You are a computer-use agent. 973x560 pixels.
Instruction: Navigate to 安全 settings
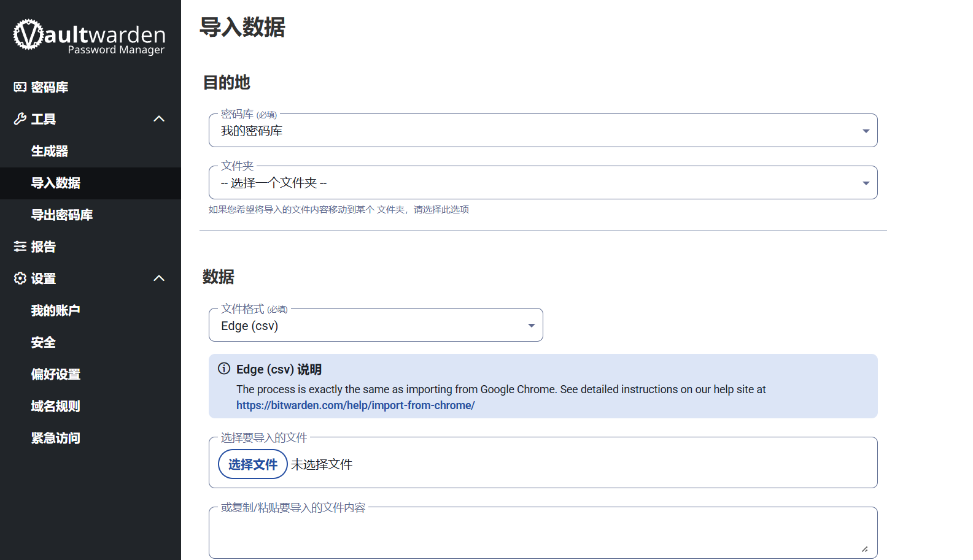44,342
